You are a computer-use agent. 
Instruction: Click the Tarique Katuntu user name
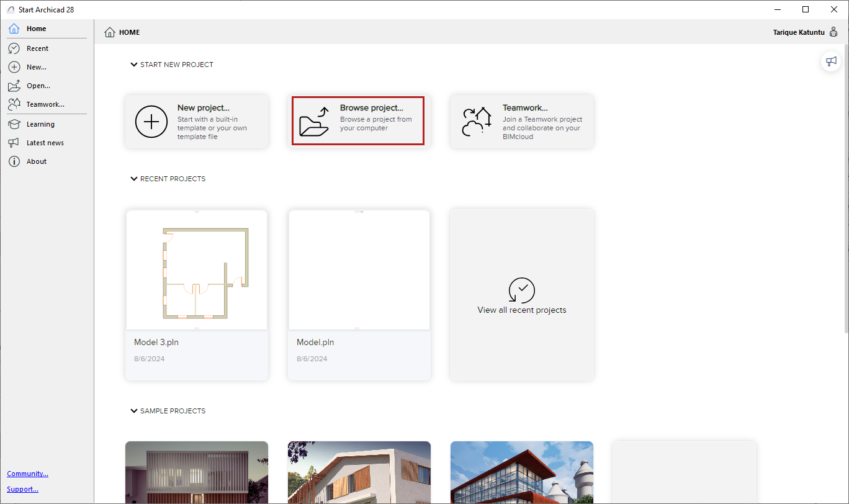[x=799, y=32]
